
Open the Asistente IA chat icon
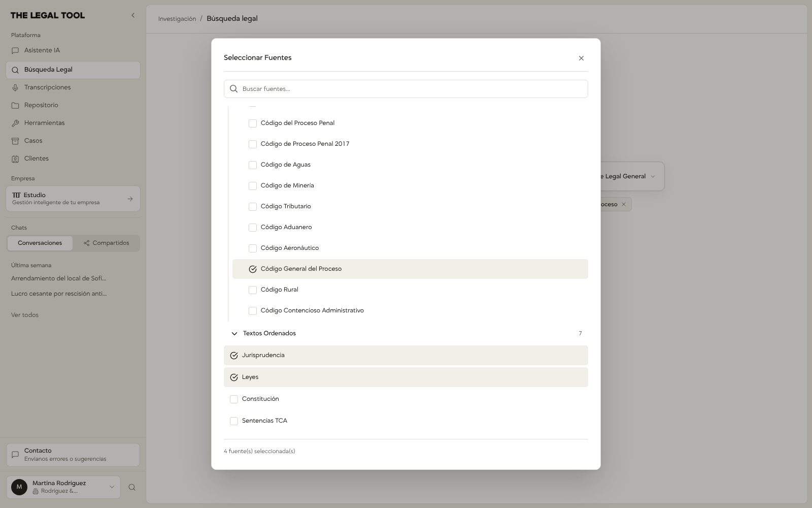pyautogui.click(x=15, y=51)
